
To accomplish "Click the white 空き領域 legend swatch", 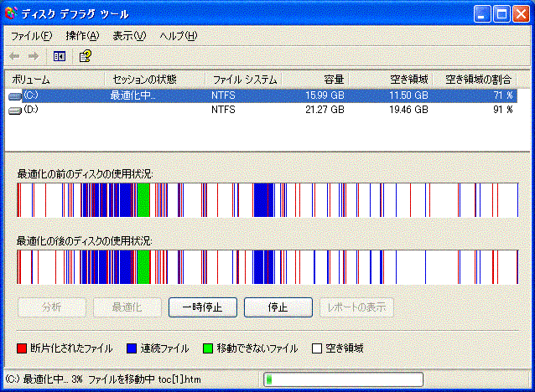I will click(x=317, y=348).
